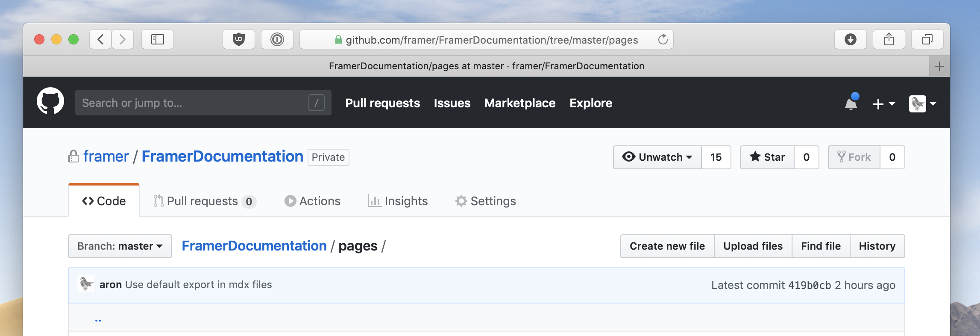
Task: Switch to the Insights tab
Action: [x=398, y=201]
